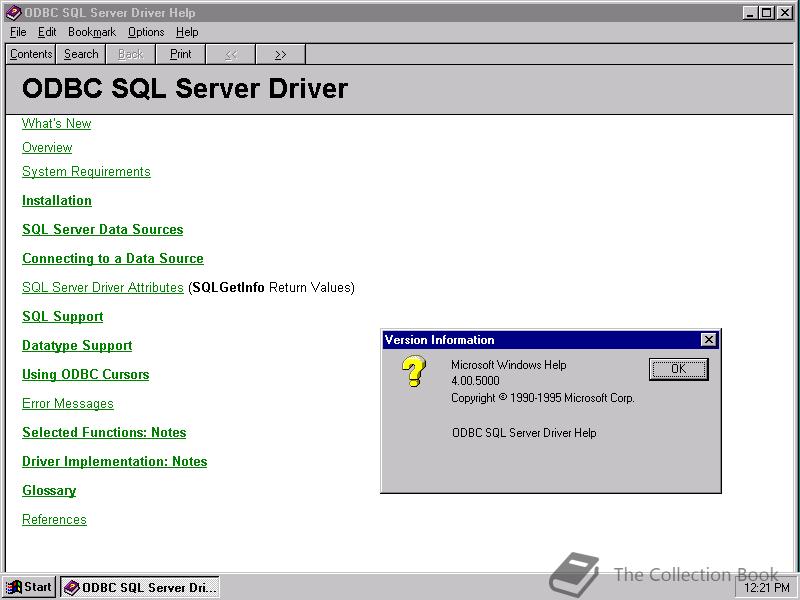Open the Start menu
This screenshot has height=600, width=800.
click(x=29, y=587)
